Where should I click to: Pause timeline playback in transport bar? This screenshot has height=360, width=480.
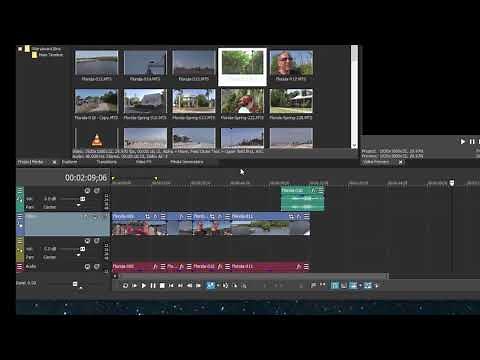(x=153, y=286)
